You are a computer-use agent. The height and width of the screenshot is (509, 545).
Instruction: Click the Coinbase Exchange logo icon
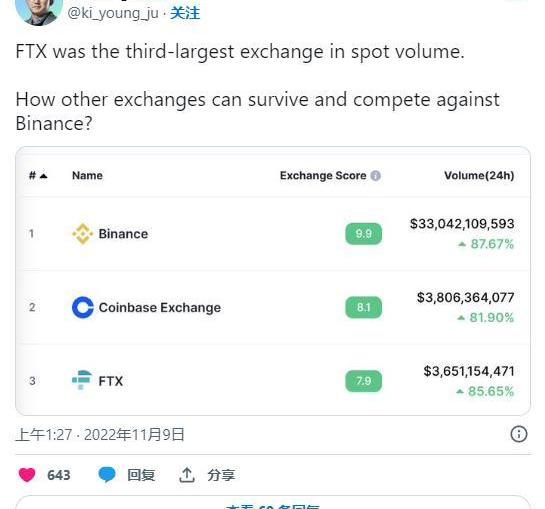tap(82, 307)
